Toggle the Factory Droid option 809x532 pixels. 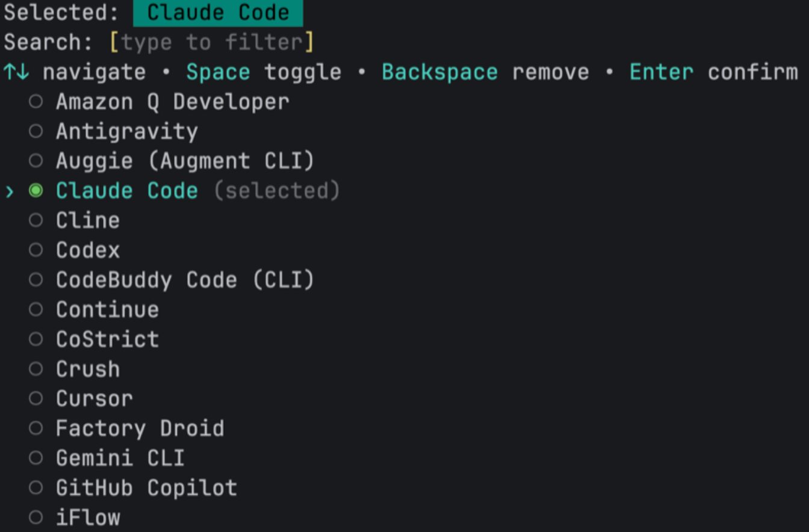click(36, 428)
